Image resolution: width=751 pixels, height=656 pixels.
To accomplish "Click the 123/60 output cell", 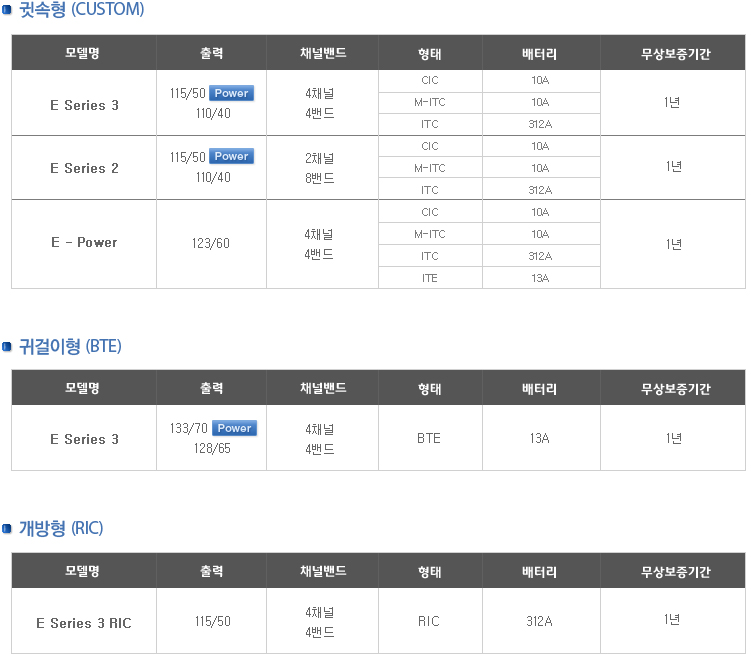I will [211, 244].
